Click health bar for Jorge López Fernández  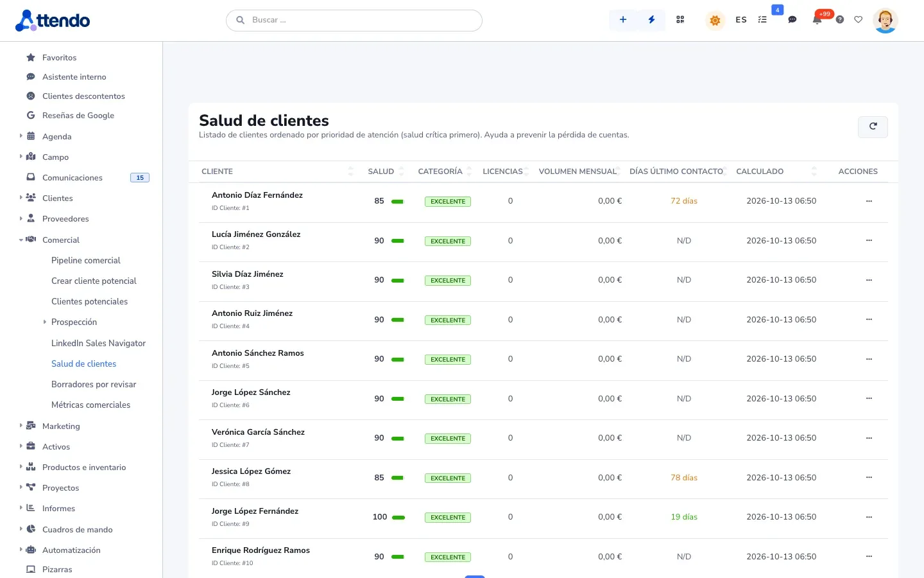(398, 518)
